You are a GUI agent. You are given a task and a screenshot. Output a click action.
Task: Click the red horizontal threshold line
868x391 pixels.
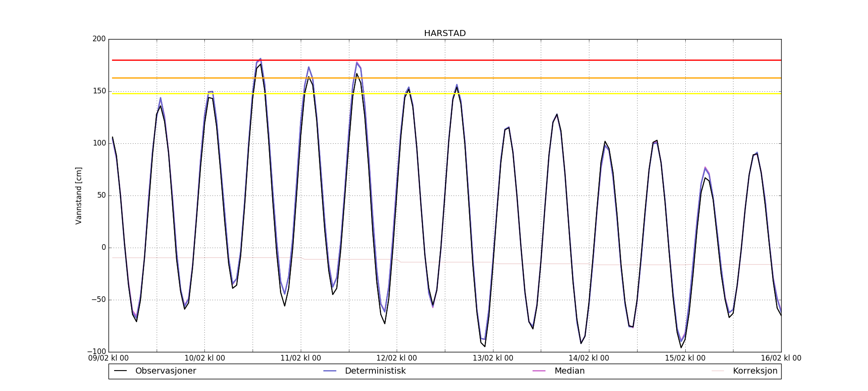447,60
